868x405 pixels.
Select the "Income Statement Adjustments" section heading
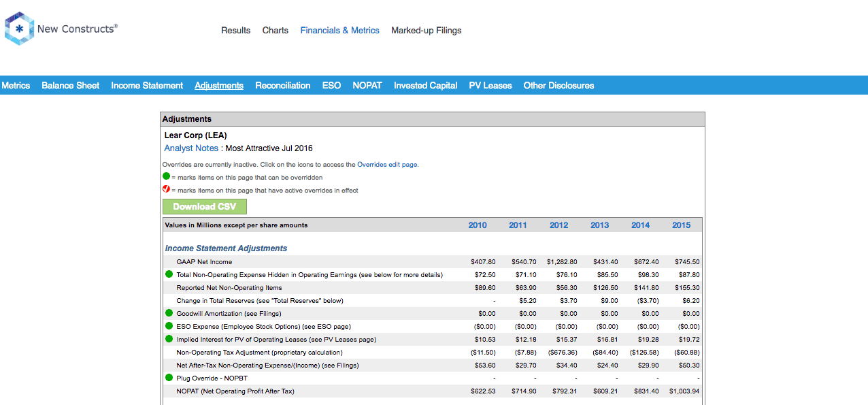point(227,248)
